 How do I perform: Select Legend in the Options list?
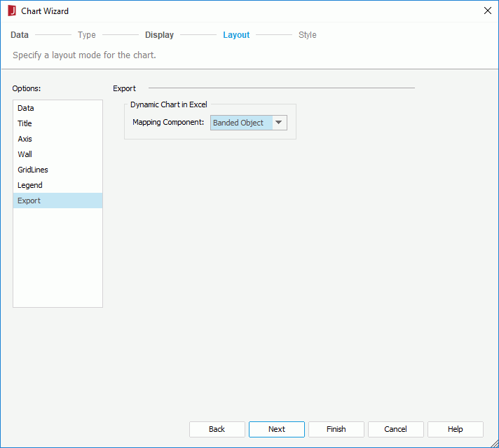tap(57, 185)
